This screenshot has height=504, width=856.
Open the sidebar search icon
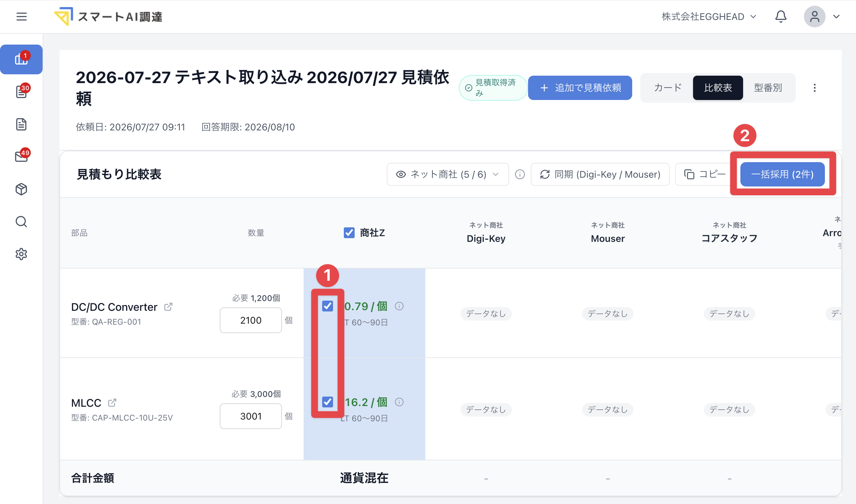[x=21, y=222]
